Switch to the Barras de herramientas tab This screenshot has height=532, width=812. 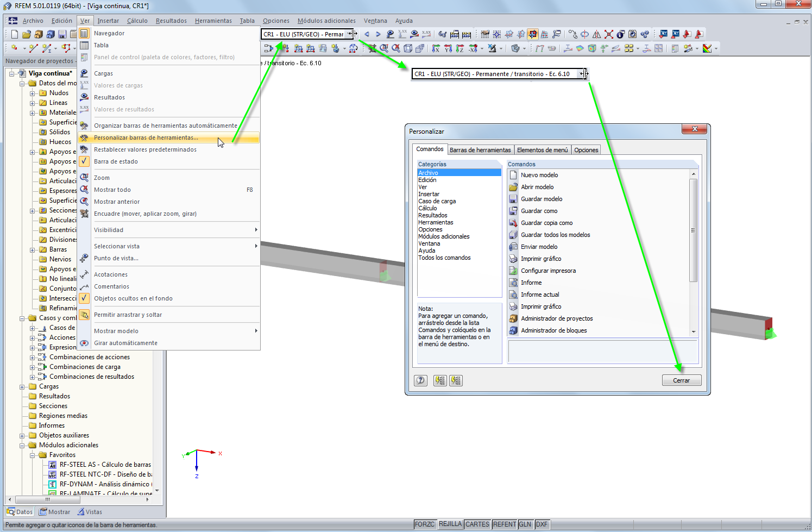click(480, 150)
